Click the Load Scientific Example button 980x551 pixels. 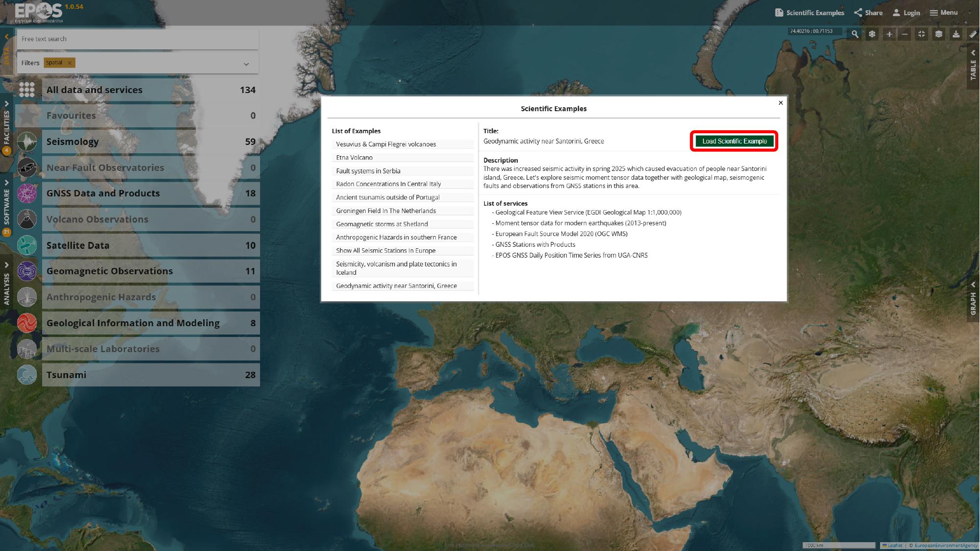point(733,141)
